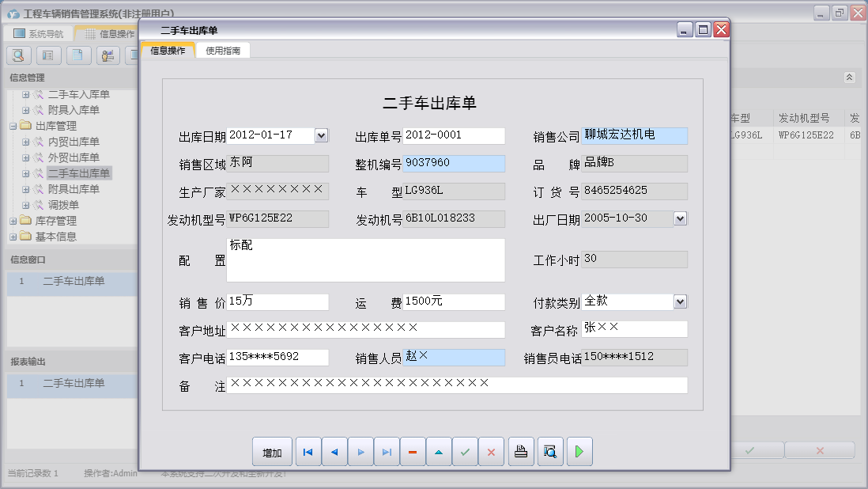This screenshot has height=489, width=868.
Task: Click the teal up-triangle edit icon
Action: pos(439,452)
